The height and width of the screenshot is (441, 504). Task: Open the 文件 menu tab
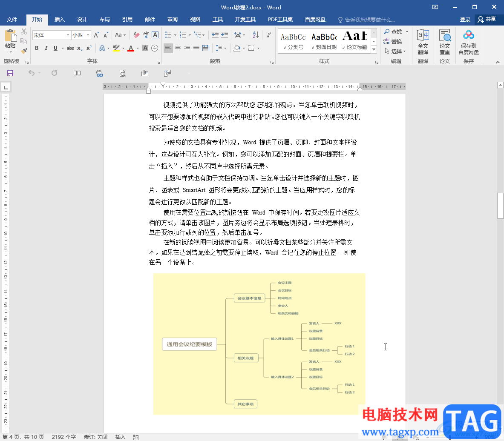click(x=12, y=20)
